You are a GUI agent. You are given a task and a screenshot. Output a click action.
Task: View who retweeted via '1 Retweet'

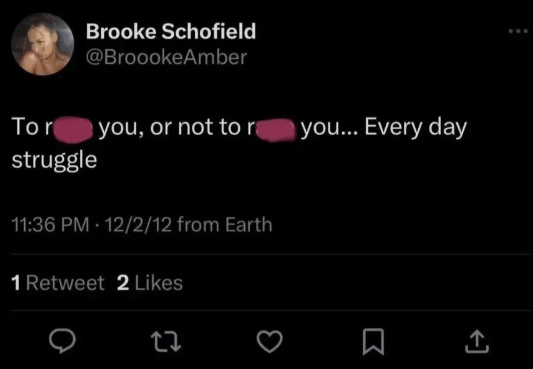click(58, 283)
